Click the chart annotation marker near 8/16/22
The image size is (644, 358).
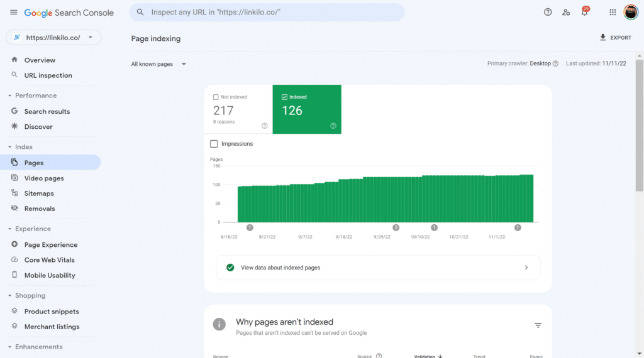coord(250,227)
